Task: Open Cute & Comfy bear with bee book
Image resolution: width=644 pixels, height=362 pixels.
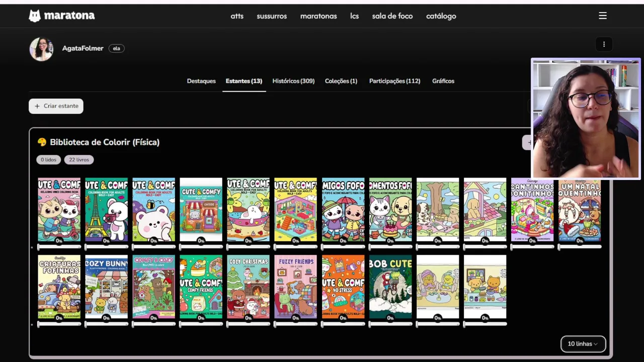Action: [x=153, y=210]
